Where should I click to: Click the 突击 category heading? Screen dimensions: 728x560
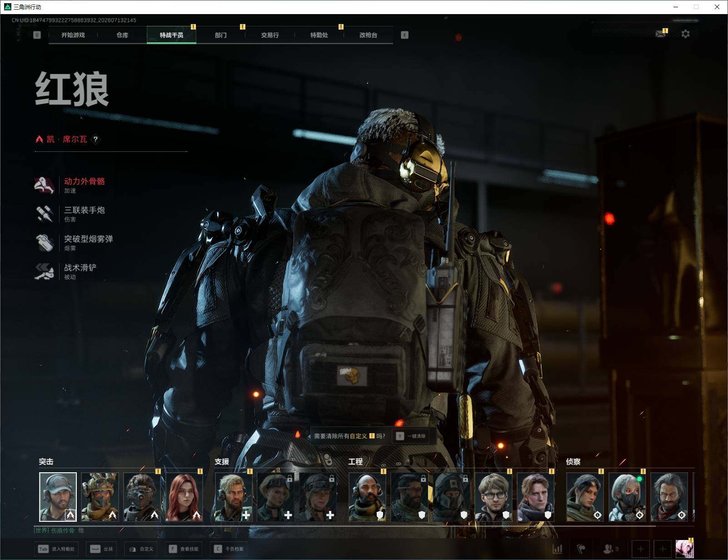46,462
